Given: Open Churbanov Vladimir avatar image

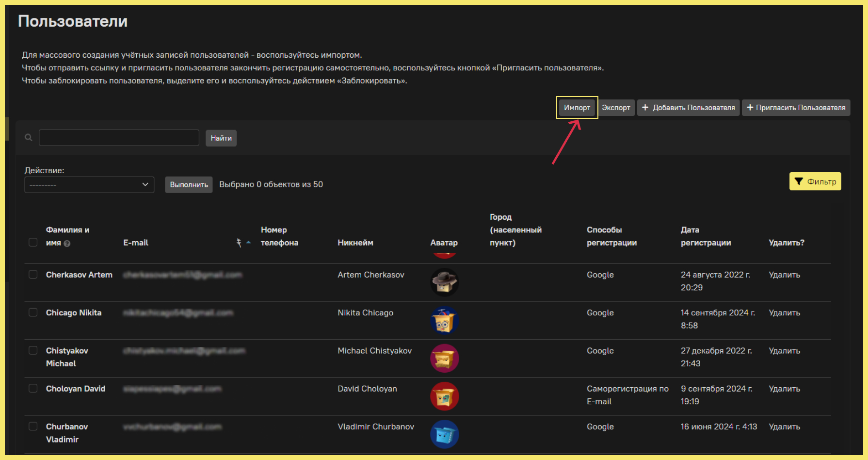Looking at the screenshot, I should pos(444,434).
